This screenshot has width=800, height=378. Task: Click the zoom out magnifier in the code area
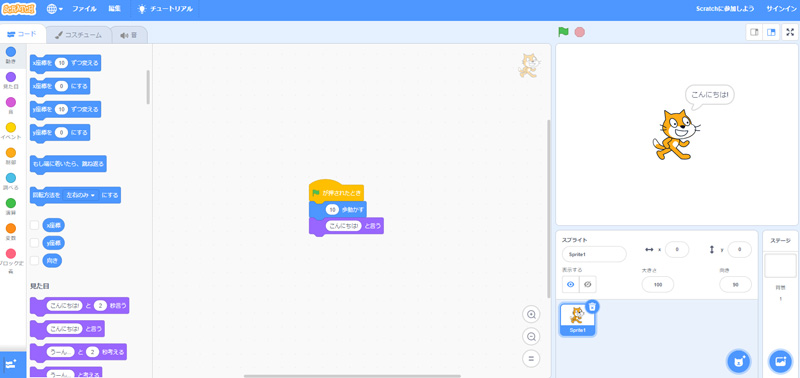pos(531,337)
